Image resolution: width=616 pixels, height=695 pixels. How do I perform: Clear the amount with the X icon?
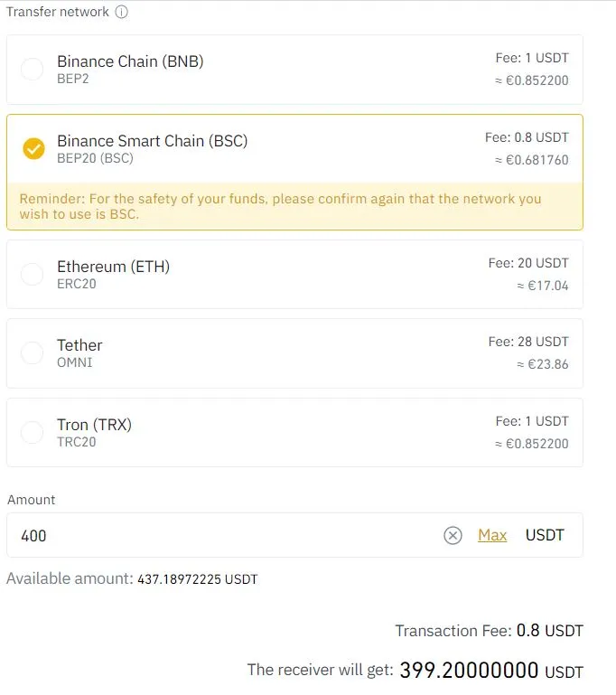click(453, 535)
